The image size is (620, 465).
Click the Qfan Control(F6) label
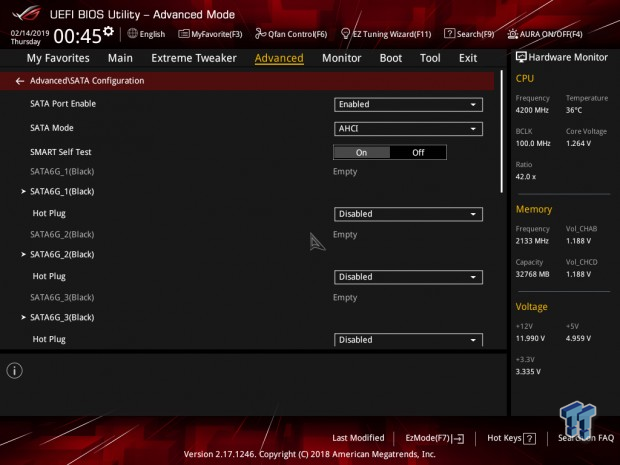298,34
